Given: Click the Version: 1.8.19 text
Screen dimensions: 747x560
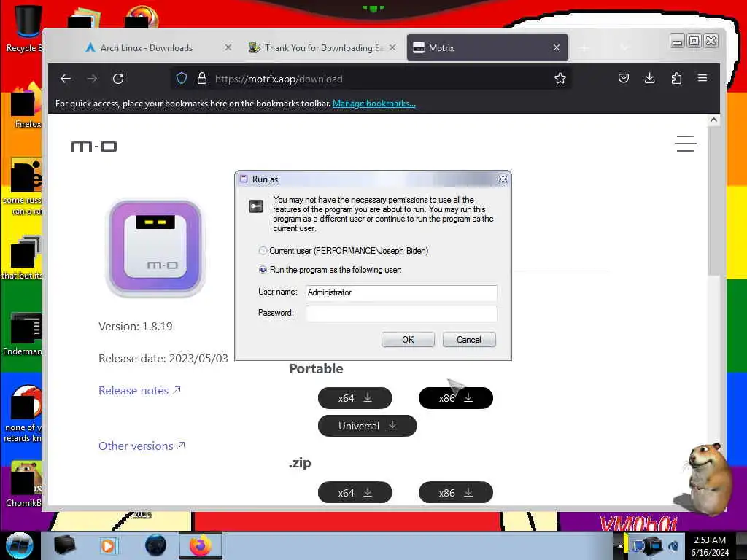Looking at the screenshot, I should click(135, 326).
